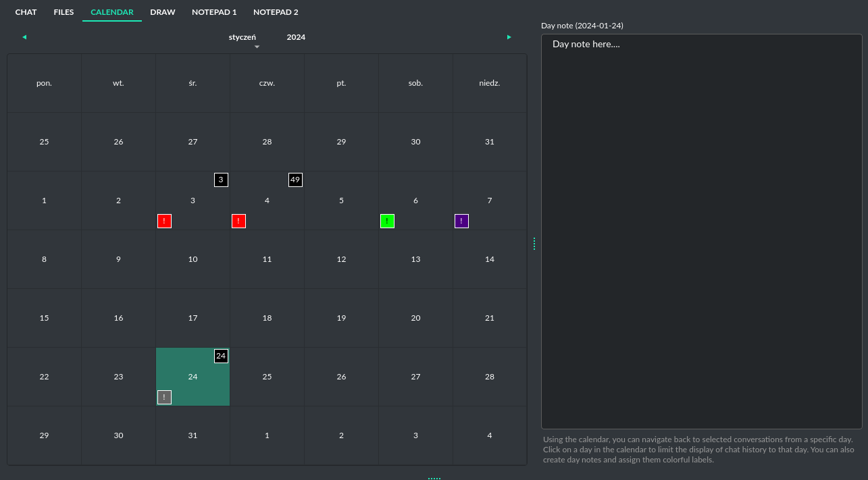The width and height of the screenshot is (868, 480).
Task: Select January 15 in the calendar
Action: 44,317
